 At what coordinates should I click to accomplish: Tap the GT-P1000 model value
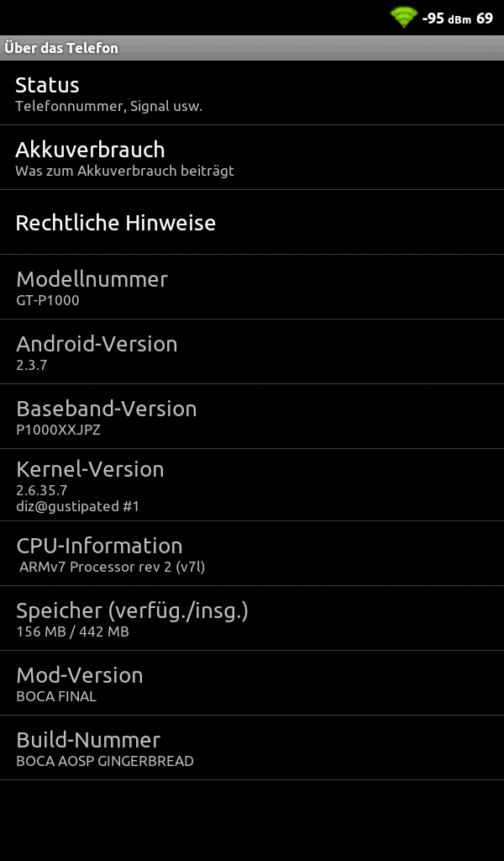click(x=48, y=300)
